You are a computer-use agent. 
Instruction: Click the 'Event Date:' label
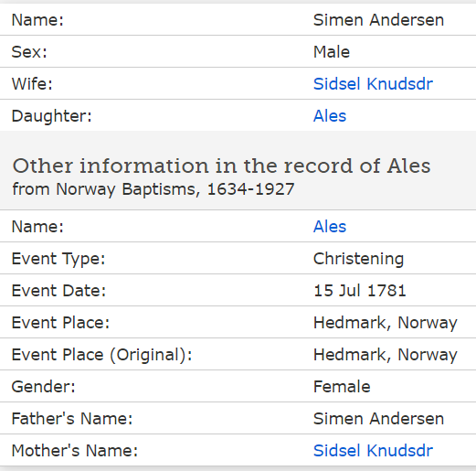pos(58,290)
